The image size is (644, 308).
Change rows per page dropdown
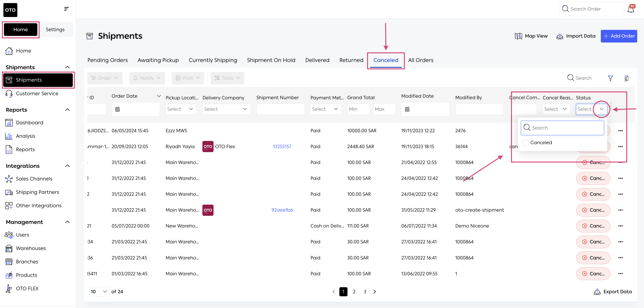pyautogui.click(x=99, y=292)
